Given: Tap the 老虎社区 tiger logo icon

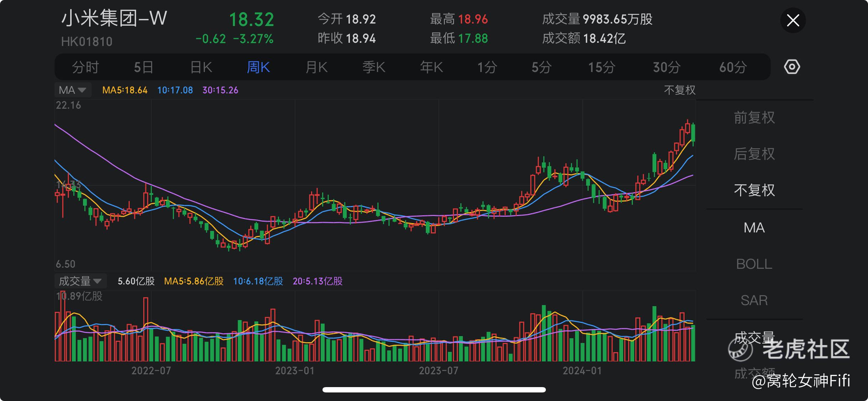Looking at the screenshot, I should (740, 349).
